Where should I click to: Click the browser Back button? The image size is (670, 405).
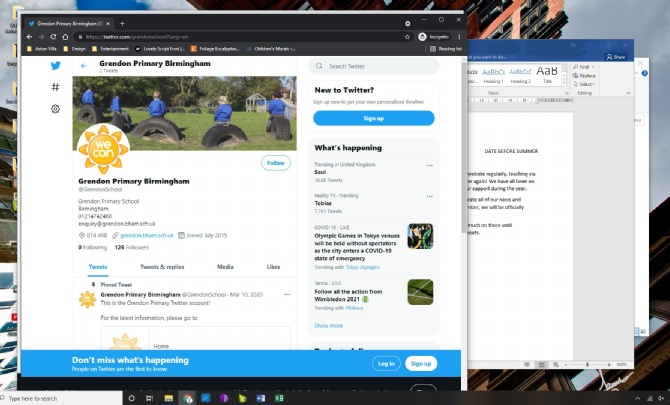tap(29, 37)
